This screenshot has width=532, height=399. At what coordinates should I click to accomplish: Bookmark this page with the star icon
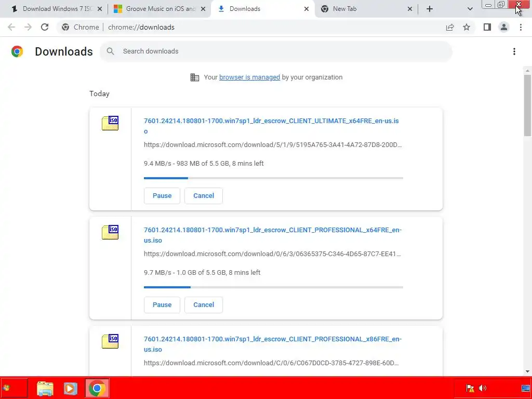pos(467,27)
